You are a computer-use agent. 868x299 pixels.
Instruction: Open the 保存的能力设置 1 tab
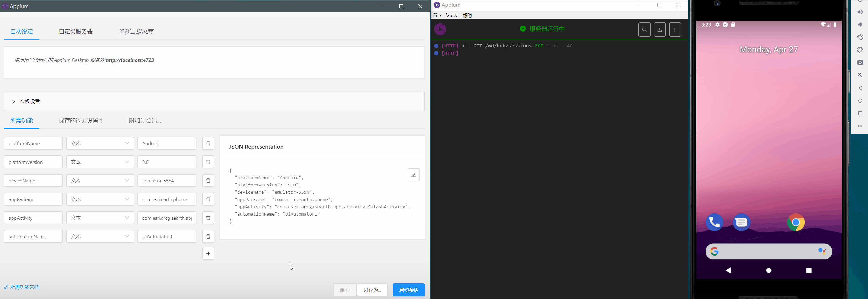click(81, 120)
